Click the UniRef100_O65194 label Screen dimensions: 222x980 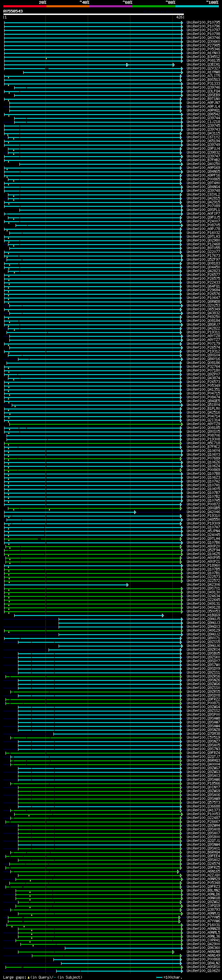pos(203,141)
